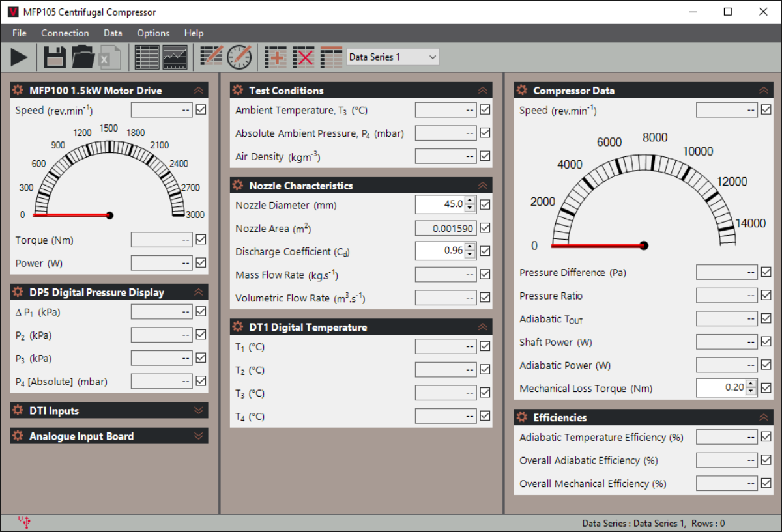Toggle the Torque checkbox
This screenshot has height=532, width=782.
click(x=201, y=240)
